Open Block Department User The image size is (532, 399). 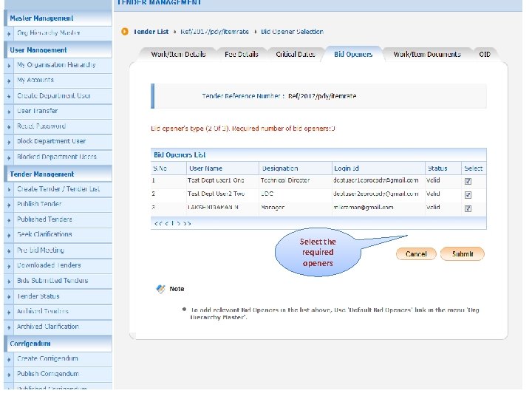(51, 141)
